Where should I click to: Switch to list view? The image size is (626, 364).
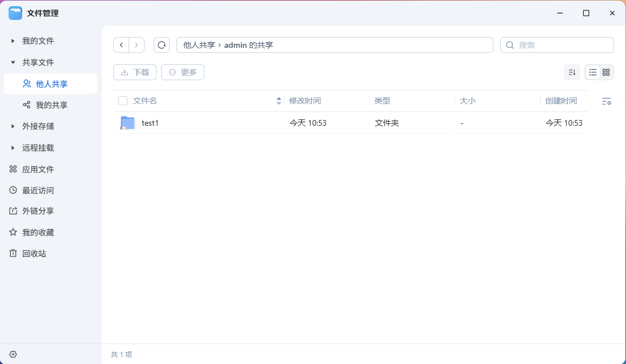point(593,72)
